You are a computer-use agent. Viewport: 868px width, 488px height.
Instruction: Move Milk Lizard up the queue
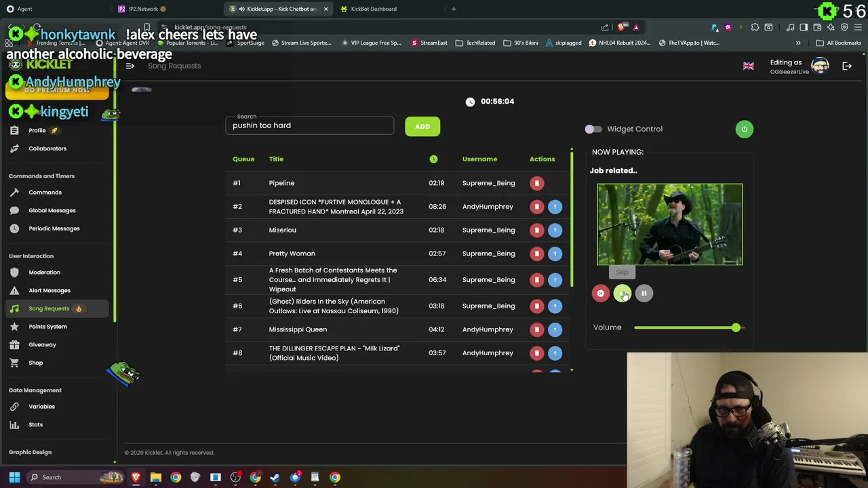(x=555, y=353)
